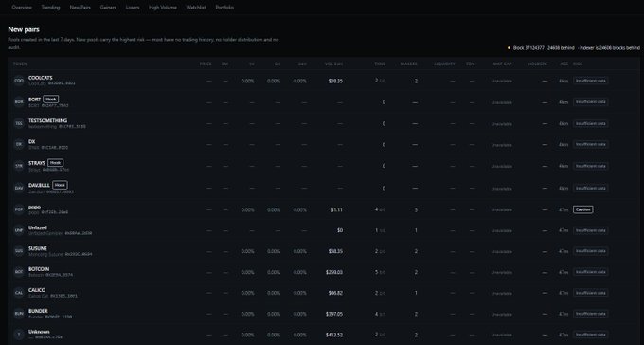Sort by the TOKEN column header
The image size is (644, 345).
point(20,64)
